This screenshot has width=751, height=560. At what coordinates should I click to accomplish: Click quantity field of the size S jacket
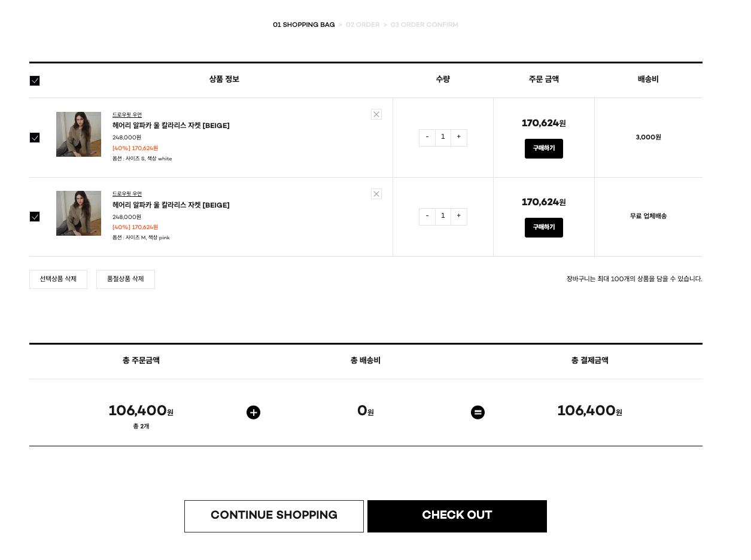click(x=443, y=137)
